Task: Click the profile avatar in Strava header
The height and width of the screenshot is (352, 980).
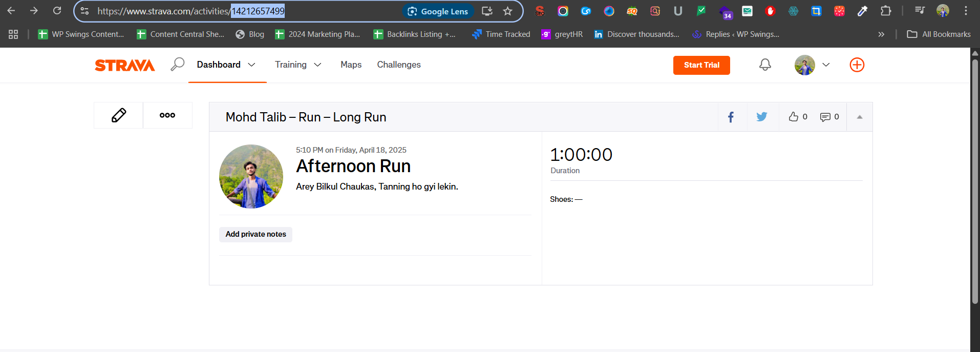Action: click(805, 65)
